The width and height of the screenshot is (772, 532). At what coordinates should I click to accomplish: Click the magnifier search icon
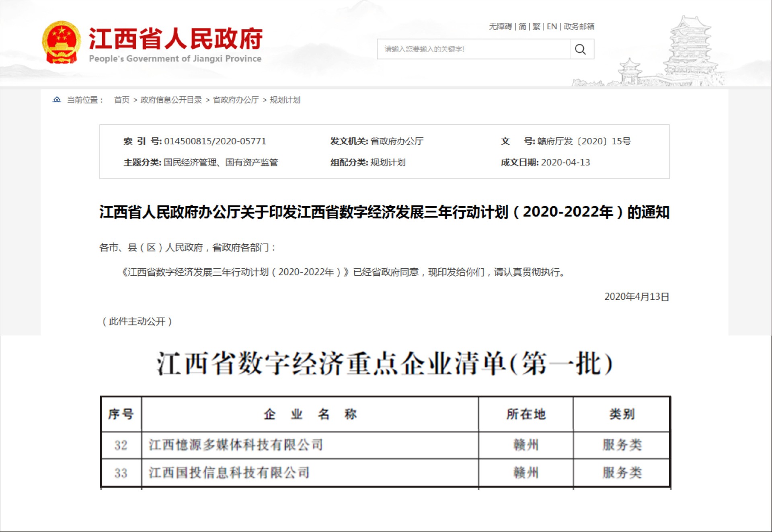[x=580, y=49]
